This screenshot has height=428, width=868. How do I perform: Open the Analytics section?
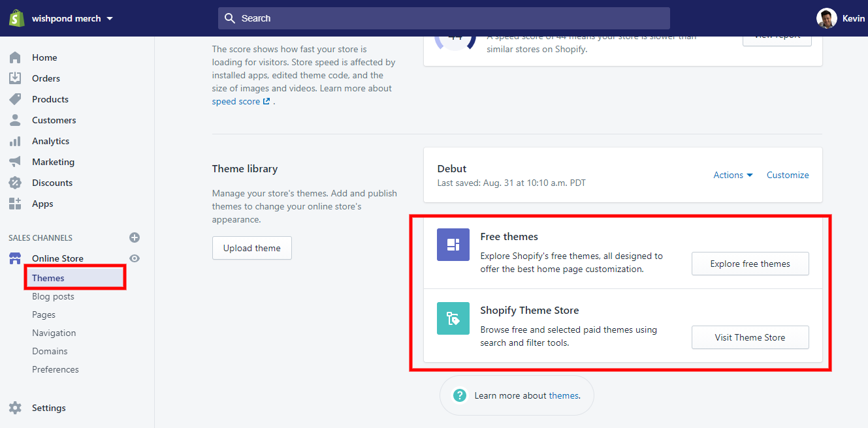(50, 141)
